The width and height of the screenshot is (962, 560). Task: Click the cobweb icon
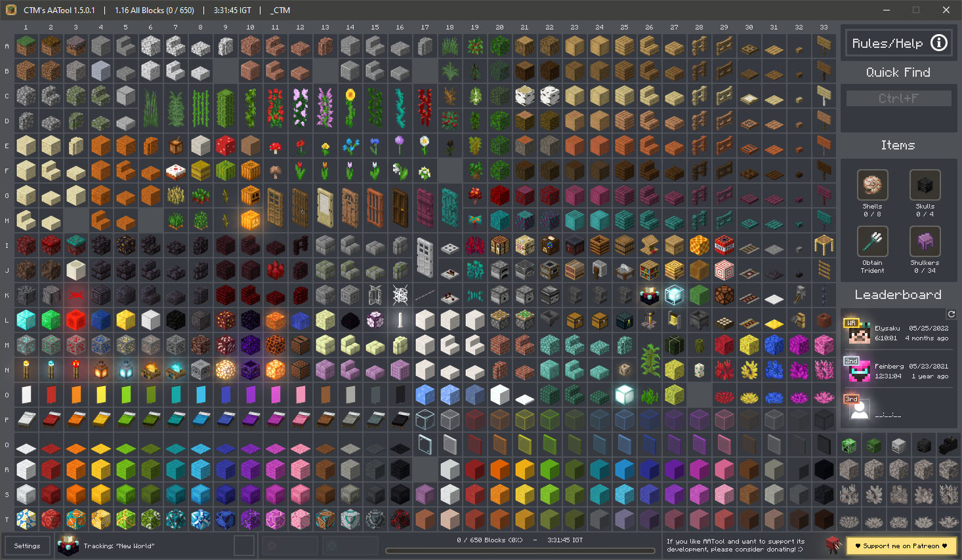coord(400,295)
